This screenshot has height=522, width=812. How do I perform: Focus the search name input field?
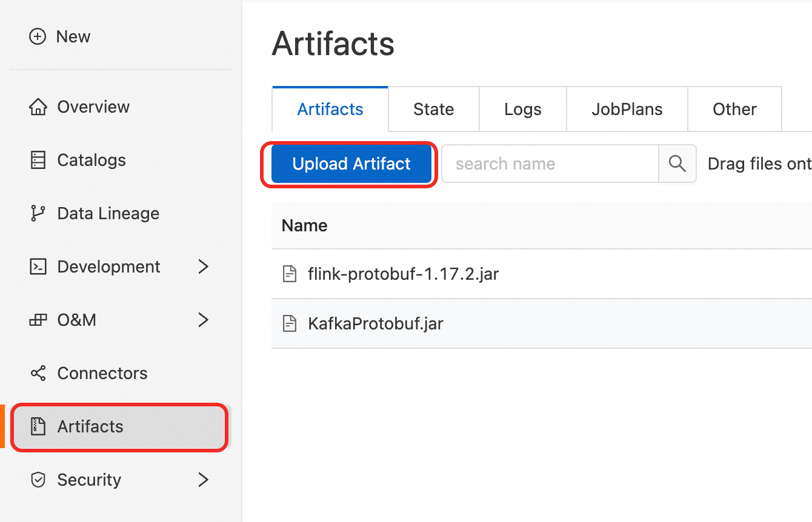(x=550, y=164)
